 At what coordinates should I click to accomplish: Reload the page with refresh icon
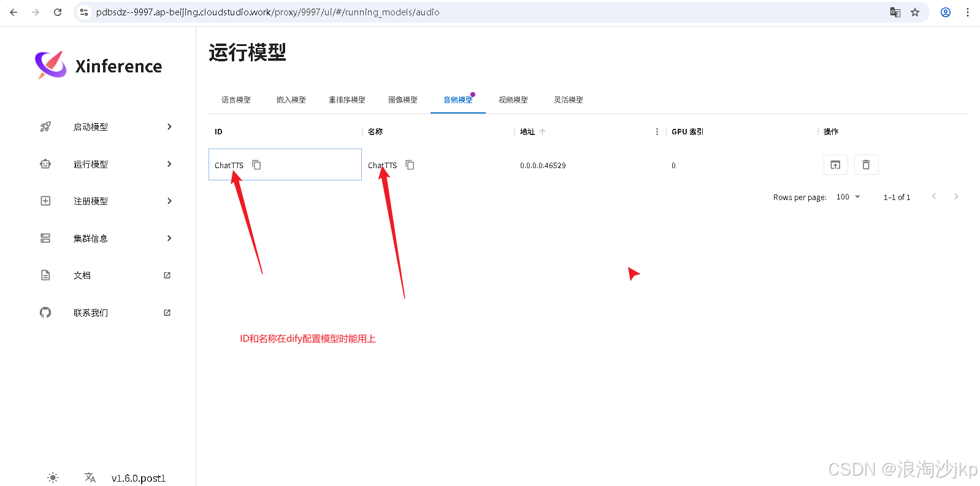(58, 12)
